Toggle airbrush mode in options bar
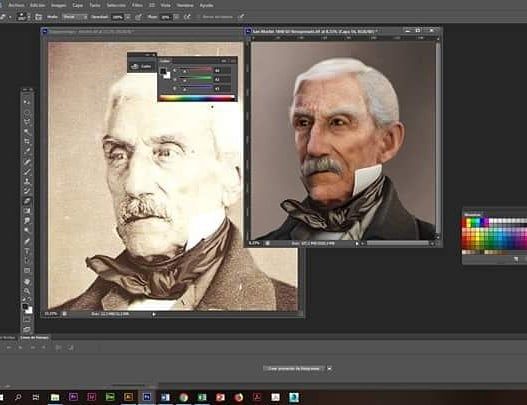This screenshot has width=527, height=405. [187, 17]
